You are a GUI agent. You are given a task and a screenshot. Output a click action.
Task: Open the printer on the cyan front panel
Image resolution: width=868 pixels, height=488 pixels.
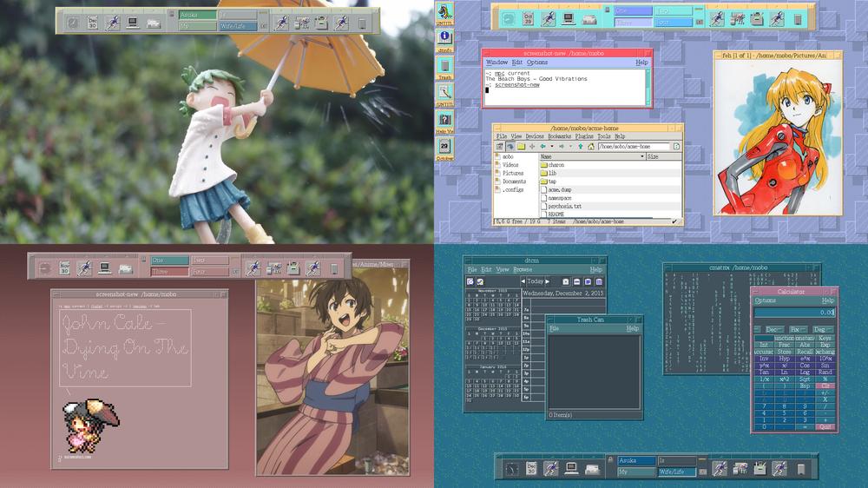point(589,19)
